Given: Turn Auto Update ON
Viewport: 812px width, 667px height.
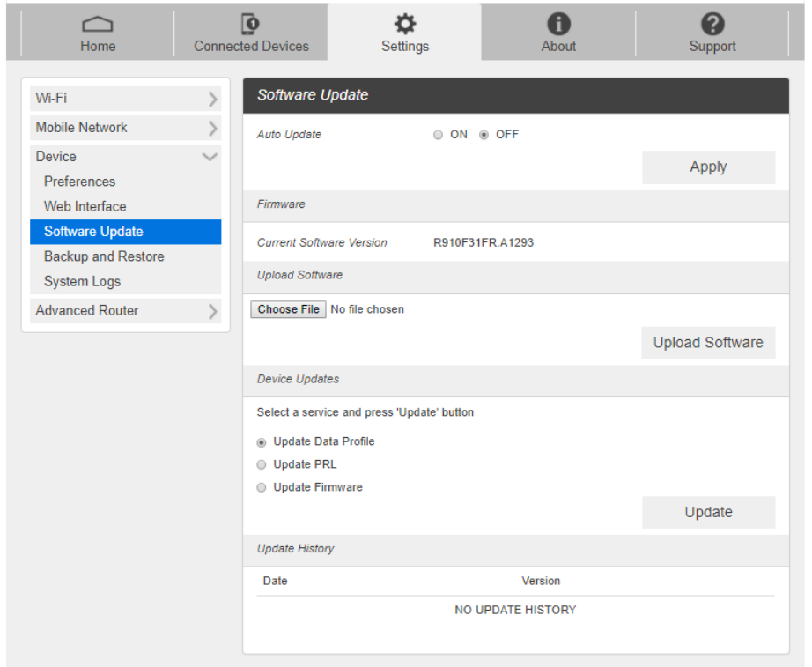Looking at the screenshot, I should tap(438, 135).
